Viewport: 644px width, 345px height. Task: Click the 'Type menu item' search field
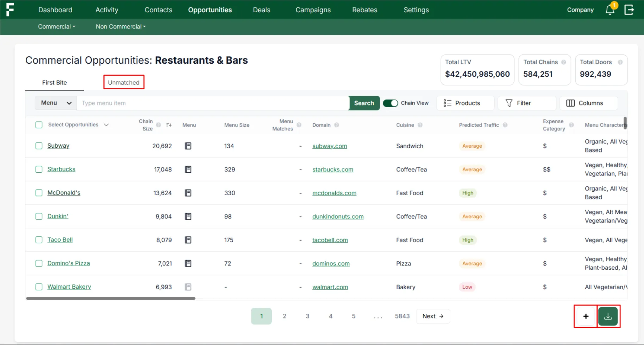coord(213,103)
